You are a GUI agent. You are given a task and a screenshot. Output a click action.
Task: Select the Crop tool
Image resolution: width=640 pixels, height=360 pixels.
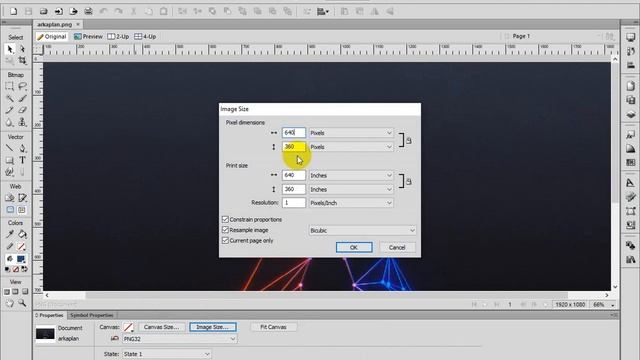(x=22, y=61)
